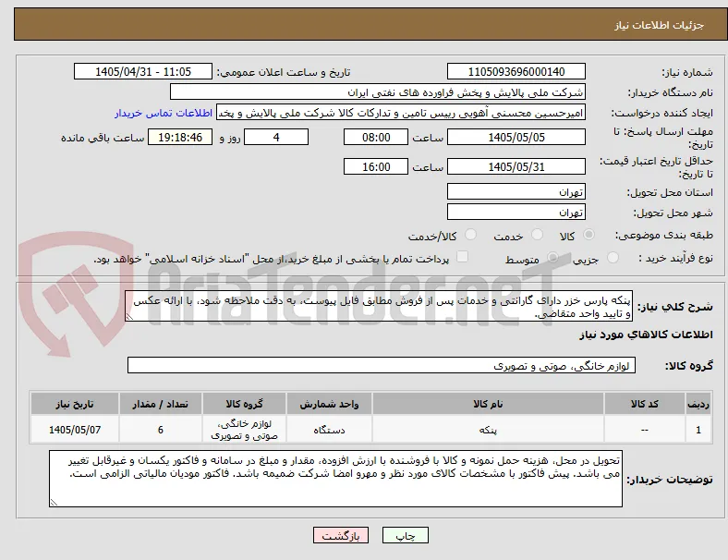Select the کالا radio button
Screen dimensions: 728x560
588,235
